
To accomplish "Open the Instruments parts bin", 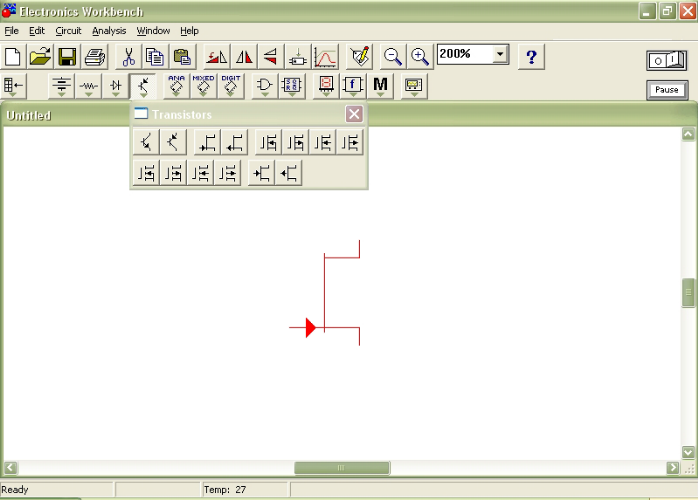I will pos(414,85).
